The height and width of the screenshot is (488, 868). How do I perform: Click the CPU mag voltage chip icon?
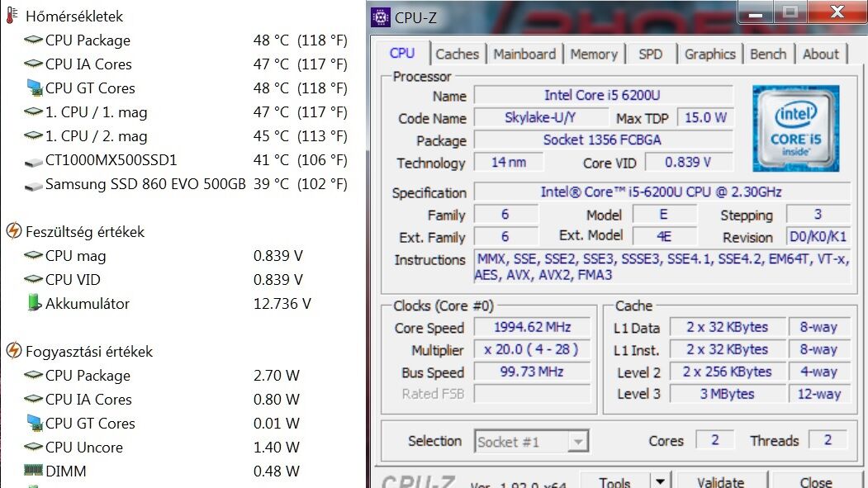[33, 255]
